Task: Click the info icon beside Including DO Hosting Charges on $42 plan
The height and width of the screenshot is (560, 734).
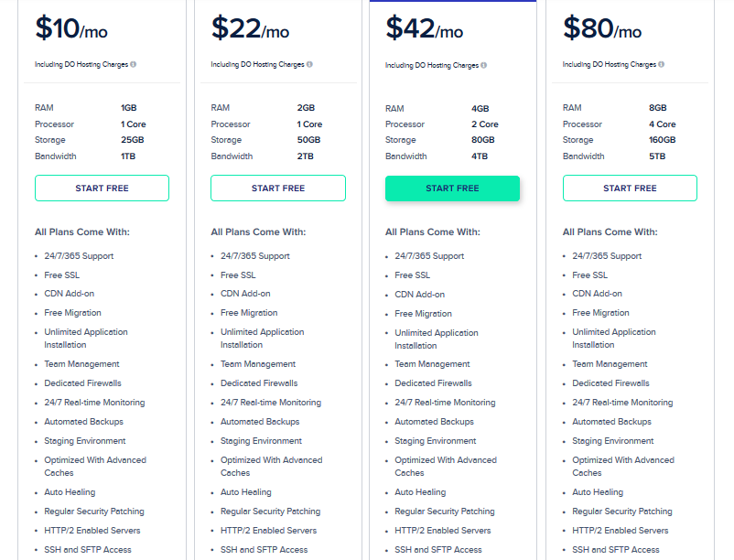Action: pos(484,64)
